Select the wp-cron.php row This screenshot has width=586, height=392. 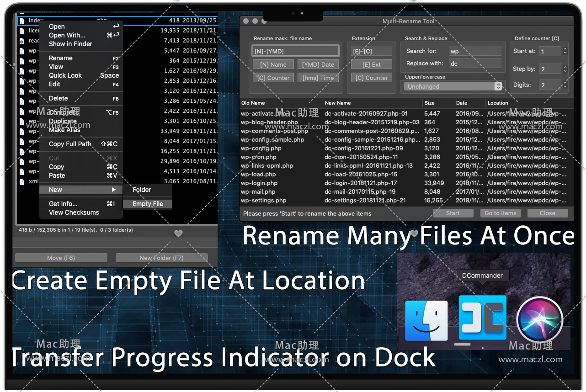click(407, 157)
